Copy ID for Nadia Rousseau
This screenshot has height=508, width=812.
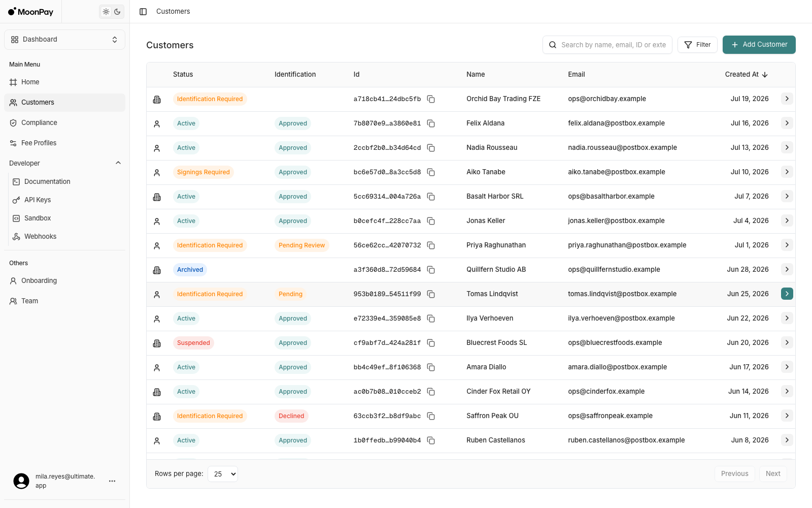tap(431, 148)
